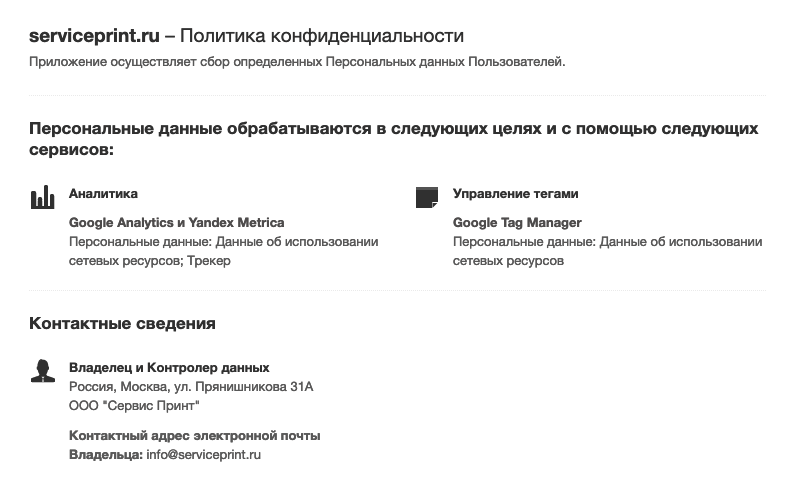Select the Аналитика category heading

103,194
